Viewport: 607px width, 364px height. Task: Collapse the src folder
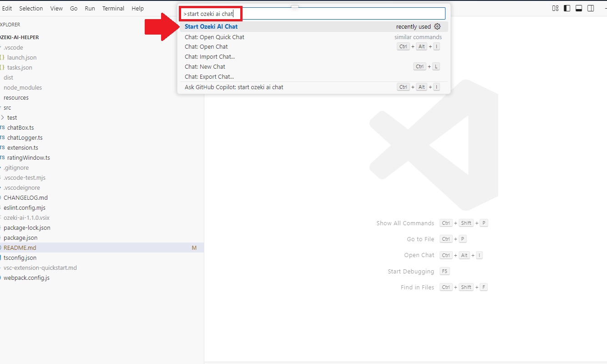[x=102, y=107]
